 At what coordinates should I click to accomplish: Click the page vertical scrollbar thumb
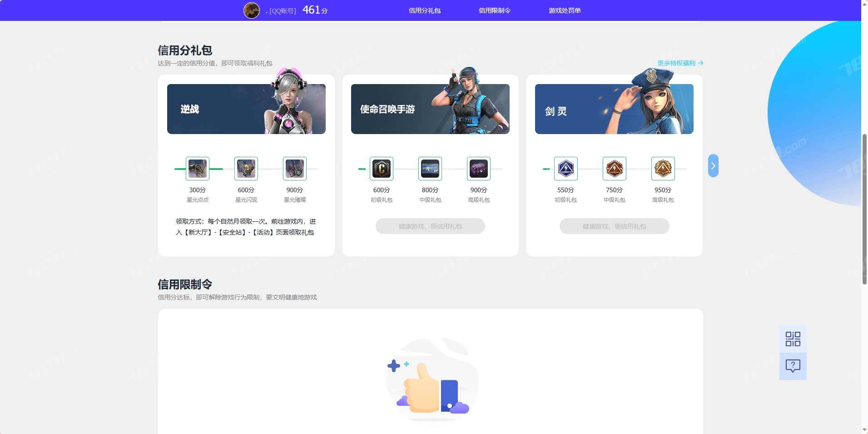coord(864,209)
